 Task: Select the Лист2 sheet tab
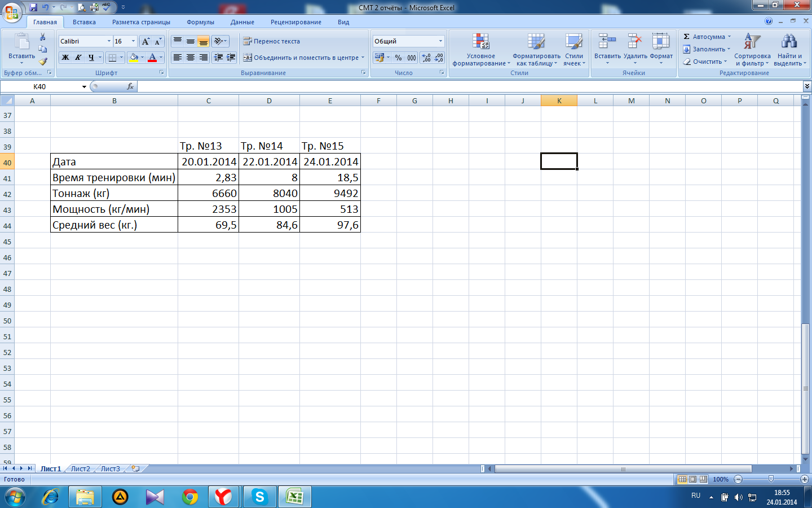click(x=80, y=468)
